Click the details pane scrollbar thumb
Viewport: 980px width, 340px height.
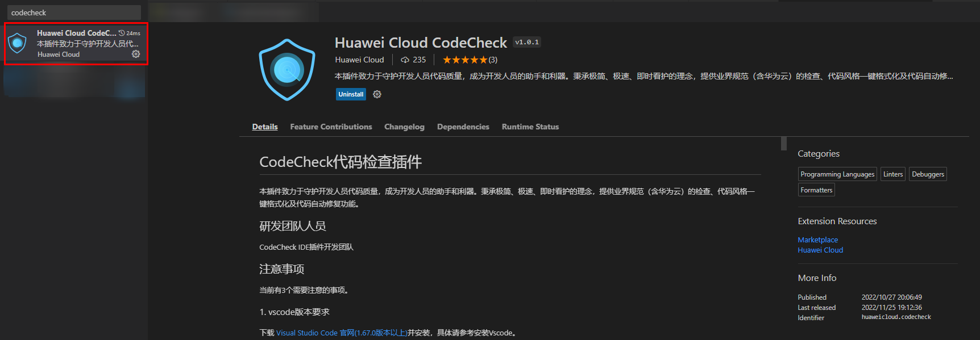coord(784,144)
